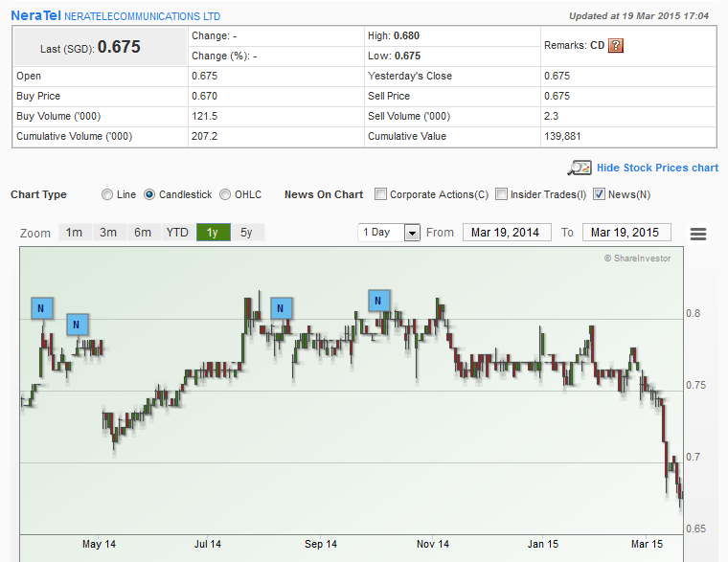Select the 1y zoom range
Screen dimensions: 728x562
click(x=213, y=232)
